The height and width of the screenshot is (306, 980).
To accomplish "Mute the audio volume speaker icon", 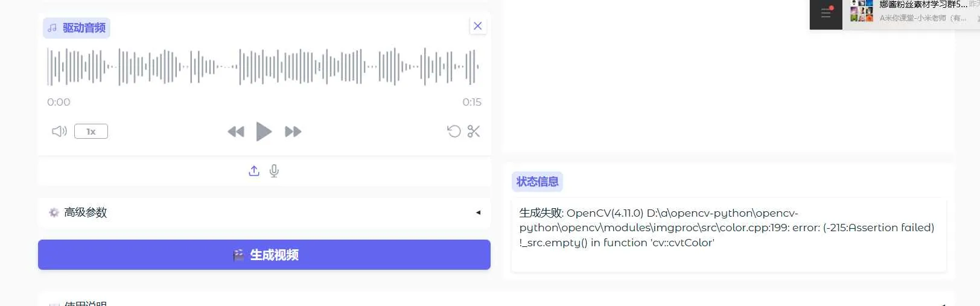I will click(59, 131).
